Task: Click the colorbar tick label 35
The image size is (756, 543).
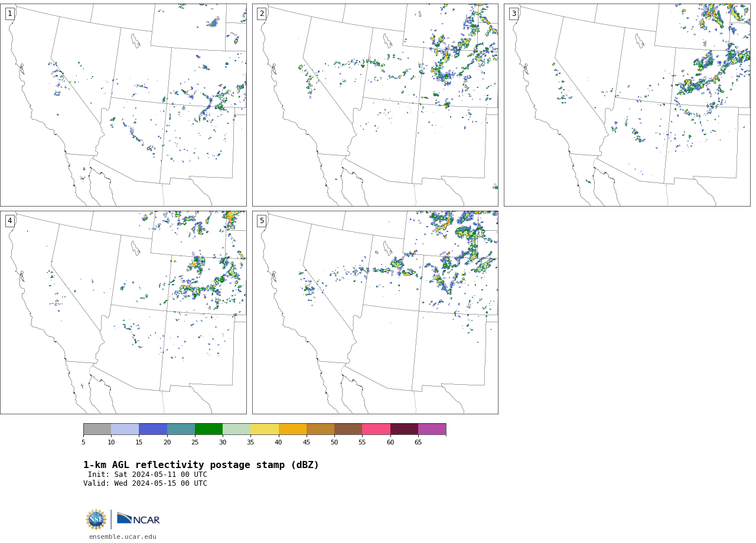Action: click(x=250, y=442)
